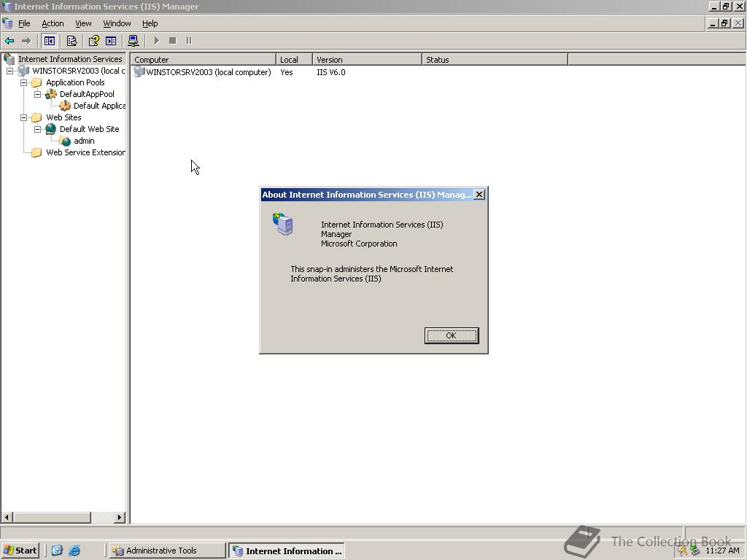Select Web Service Extensions tree label

(x=85, y=152)
